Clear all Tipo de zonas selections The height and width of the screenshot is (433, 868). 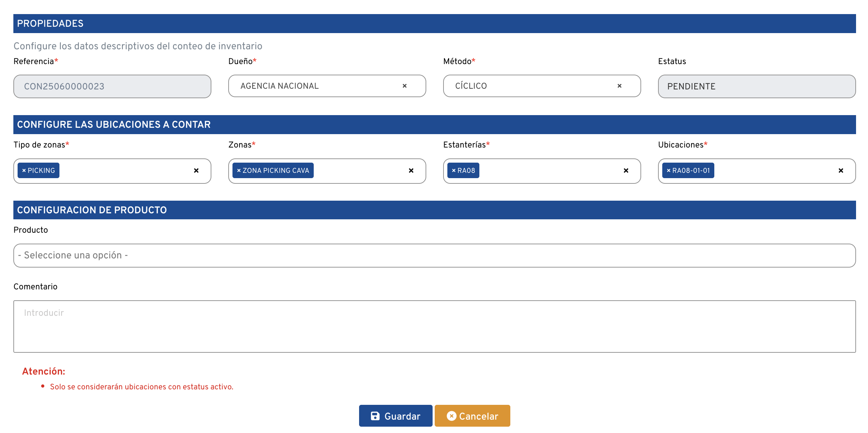click(196, 171)
